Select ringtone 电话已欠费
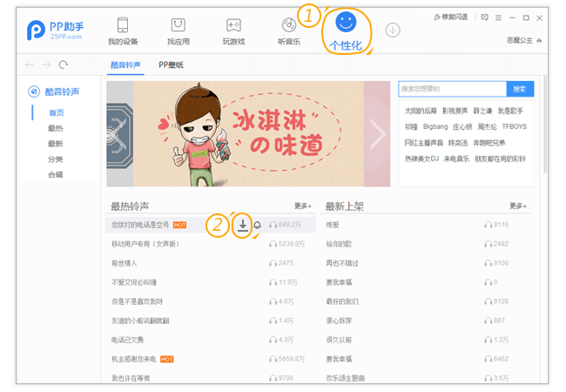Viewport: 566px width, 392px height. (127, 340)
